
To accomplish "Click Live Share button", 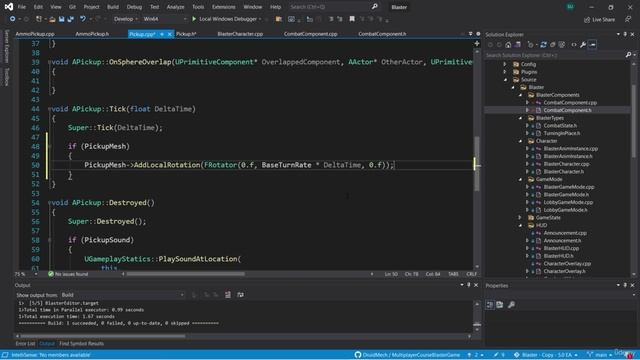I will pos(600,20).
